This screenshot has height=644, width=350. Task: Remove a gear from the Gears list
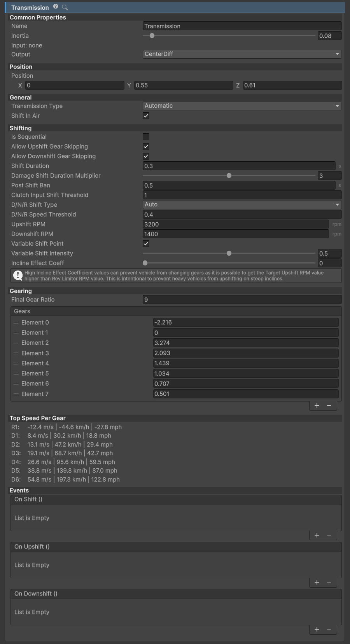click(329, 405)
